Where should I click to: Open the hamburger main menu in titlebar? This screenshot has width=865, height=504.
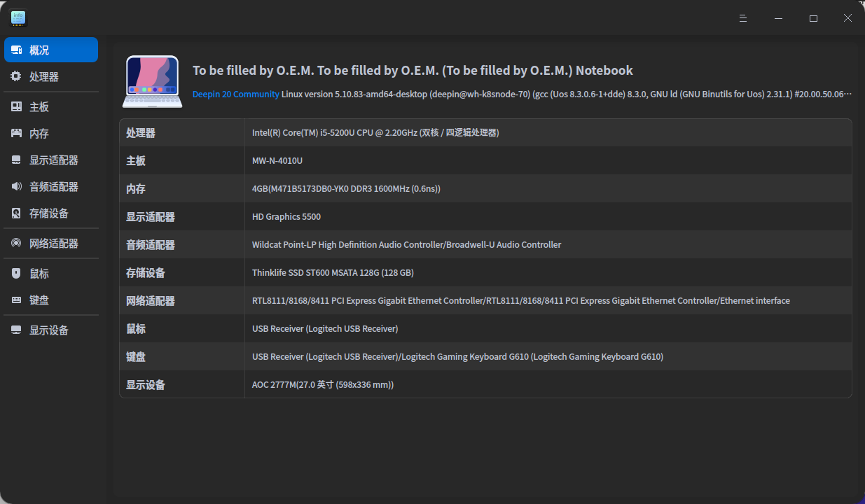743,18
